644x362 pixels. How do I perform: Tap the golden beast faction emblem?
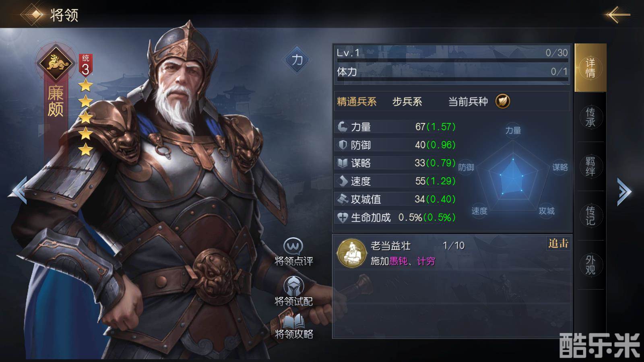pyautogui.click(x=56, y=63)
